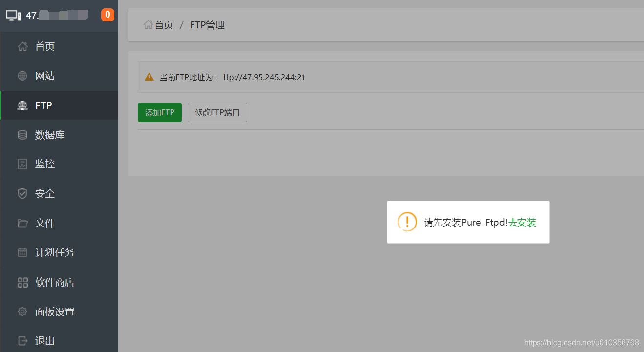Click the globe icon for 网站
Viewport: 644px width, 352px height.
pos(22,76)
